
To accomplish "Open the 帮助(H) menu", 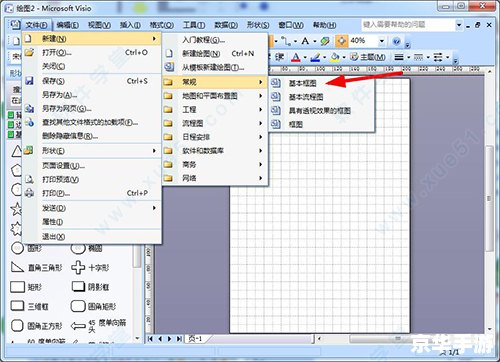I will (x=324, y=25).
